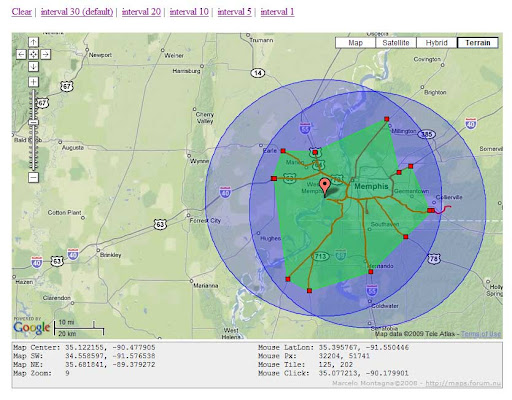
Task: Click the Map Zoom value 9
Action: pyautogui.click(x=67, y=373)
